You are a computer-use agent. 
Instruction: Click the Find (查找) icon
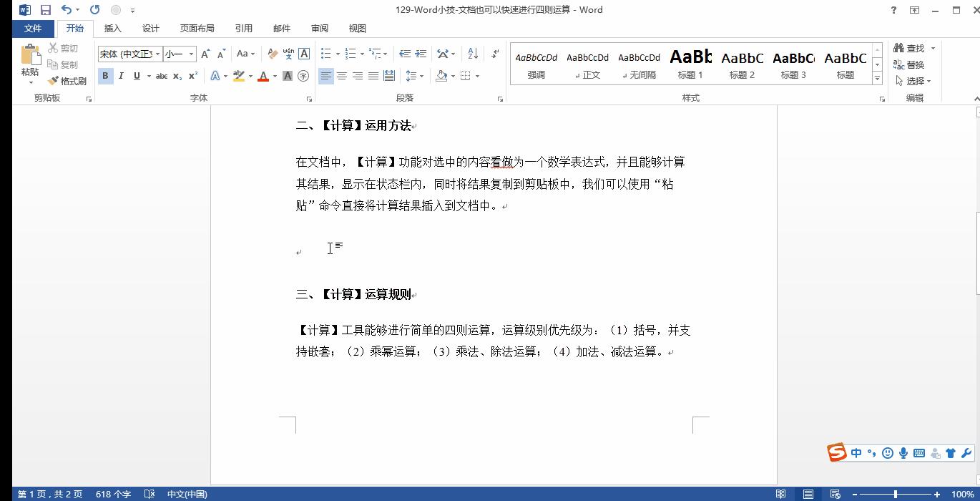point(899,47)
